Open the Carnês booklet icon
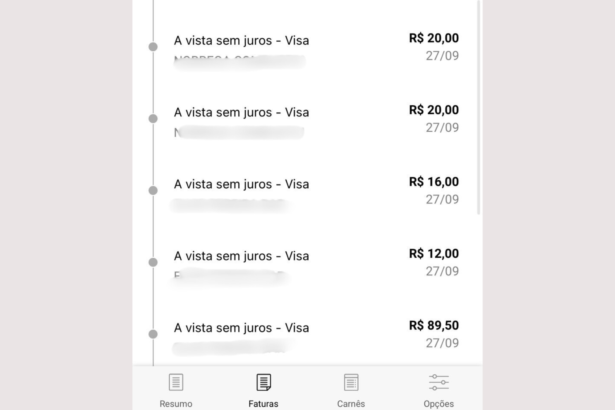The image size is (615, 410). click(351, 382)
